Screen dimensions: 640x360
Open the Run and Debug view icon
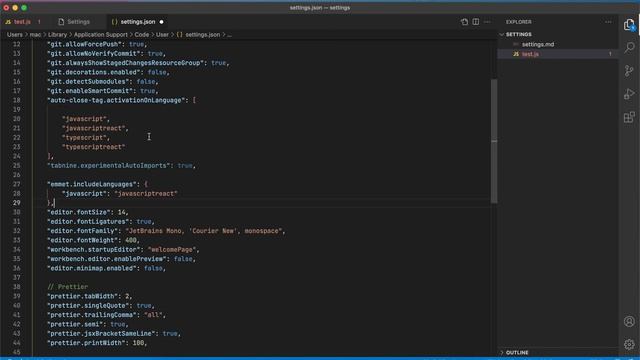pos(629,94)
